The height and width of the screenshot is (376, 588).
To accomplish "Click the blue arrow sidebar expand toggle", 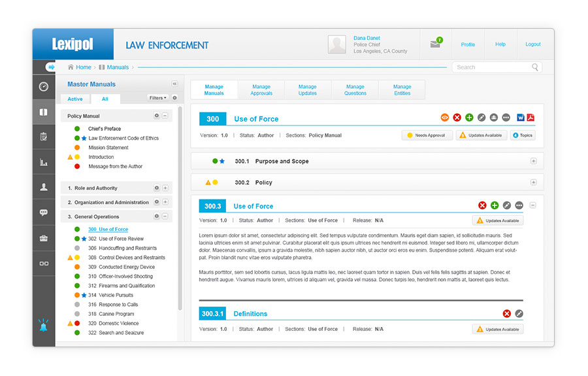I will pos(50,67).
